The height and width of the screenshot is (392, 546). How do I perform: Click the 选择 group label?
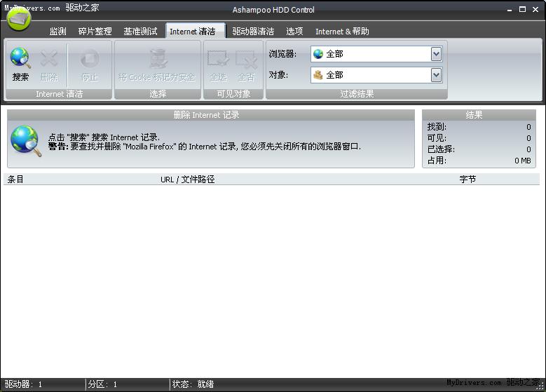click(x=158, y=94)
